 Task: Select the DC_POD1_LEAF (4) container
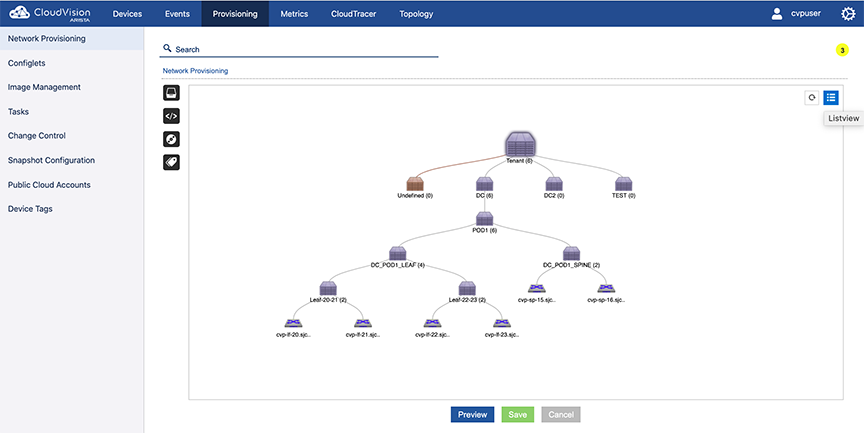(397, 253)
